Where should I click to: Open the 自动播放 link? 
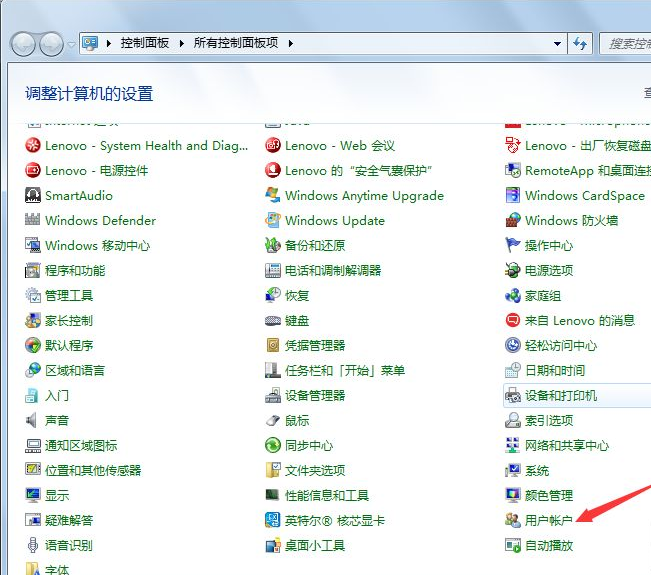(549, 545)
